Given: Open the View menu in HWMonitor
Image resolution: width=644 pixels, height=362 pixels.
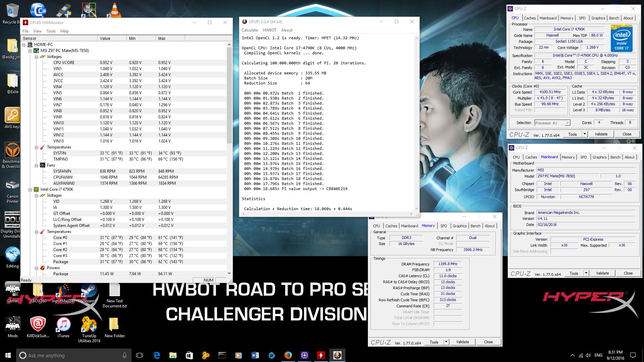Looking at the screenshot, I should pyautogui.click(x=37, y=31).
